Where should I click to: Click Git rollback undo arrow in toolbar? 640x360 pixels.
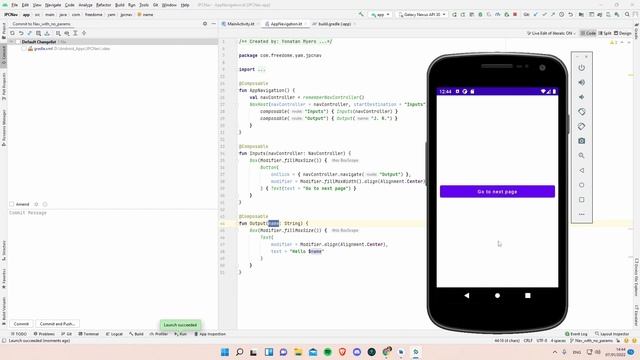(570, 14)
